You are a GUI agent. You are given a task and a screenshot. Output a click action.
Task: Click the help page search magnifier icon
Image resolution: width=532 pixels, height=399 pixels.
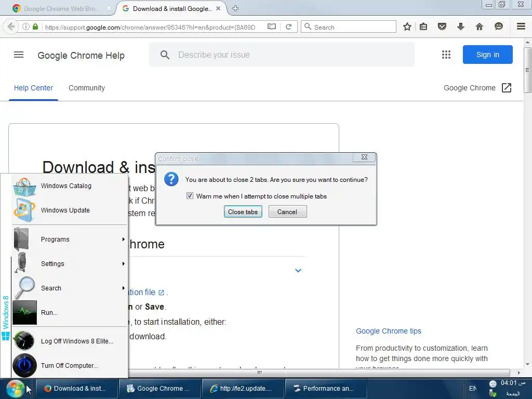pyautogui.click(x=165, y=55)
